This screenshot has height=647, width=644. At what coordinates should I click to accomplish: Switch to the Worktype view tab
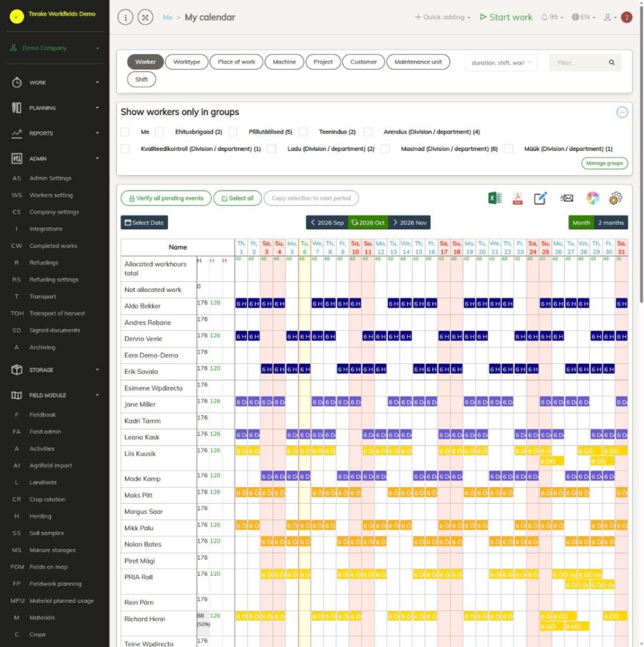186,62
